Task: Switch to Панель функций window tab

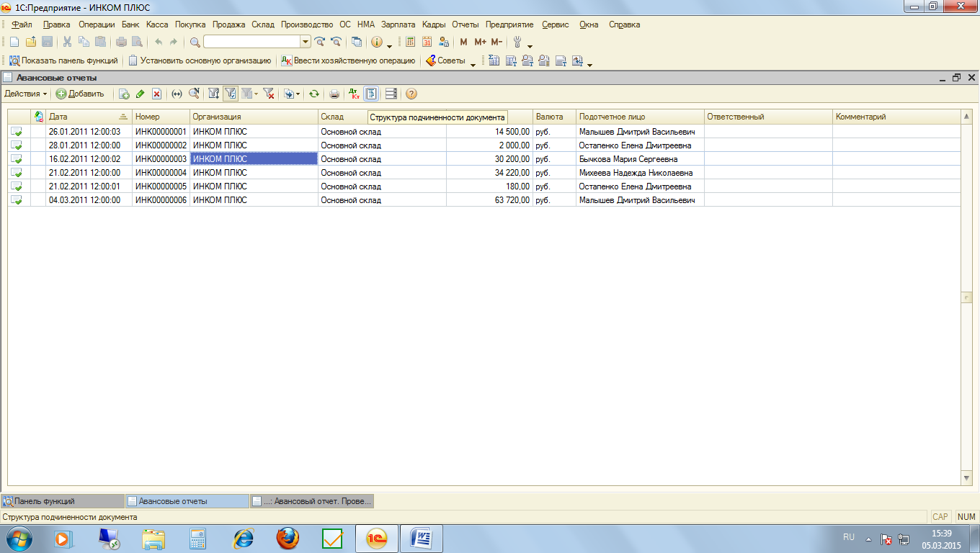Action: (62, 501)
